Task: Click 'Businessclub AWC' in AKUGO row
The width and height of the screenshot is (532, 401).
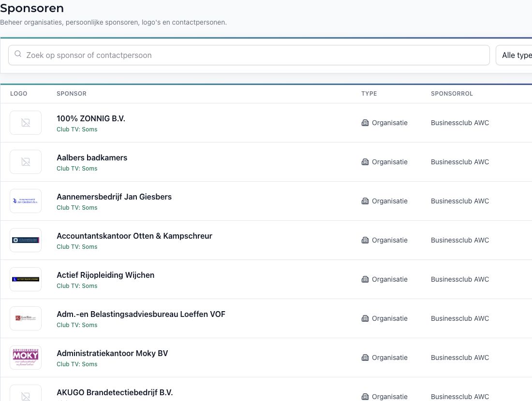Action: tap(460, 397)
